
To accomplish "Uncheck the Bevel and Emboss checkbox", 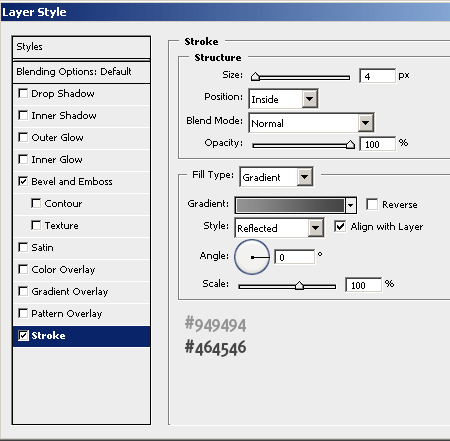I will pyautogui.click(x=23, y=181).
